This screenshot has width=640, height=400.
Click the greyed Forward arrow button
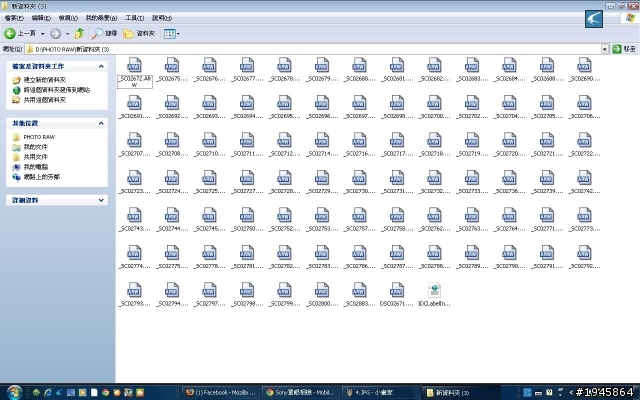click(x=56, y=33)
